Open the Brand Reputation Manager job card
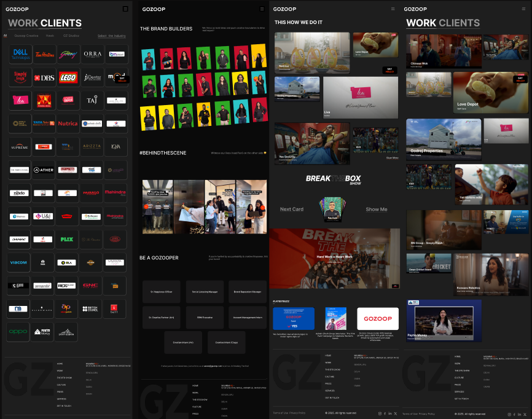This screenshot has width=532, height=419. (247, 292)
